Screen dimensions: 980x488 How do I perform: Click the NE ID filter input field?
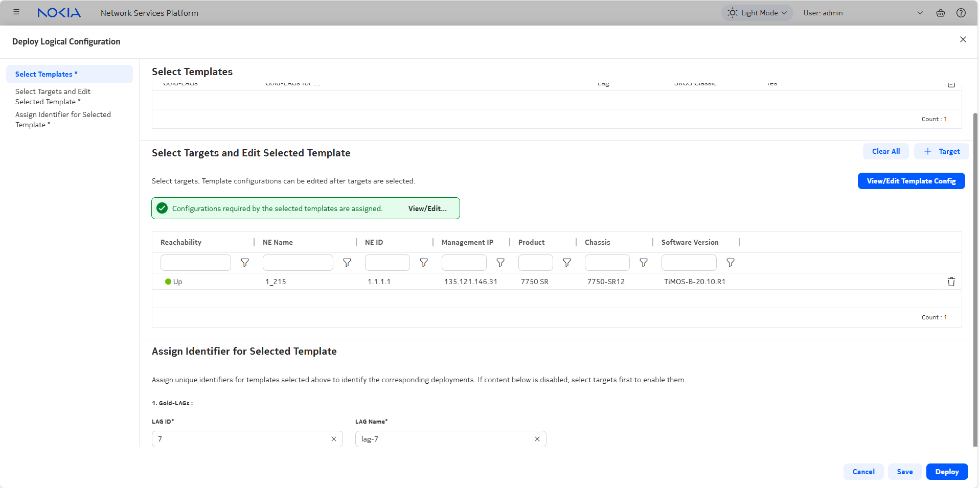(x=387, y=263)
